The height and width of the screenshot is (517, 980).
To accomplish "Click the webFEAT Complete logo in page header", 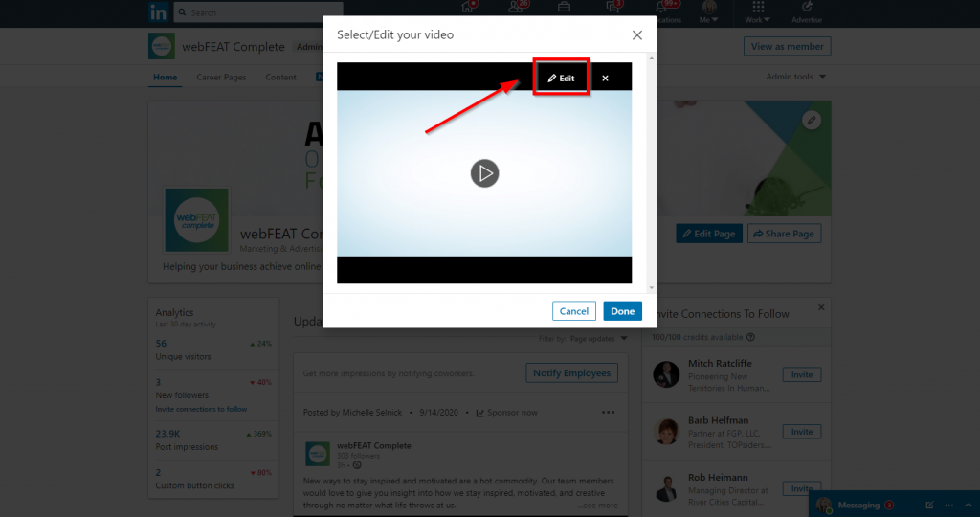I will pyautogui.click(x=161, y=46).
